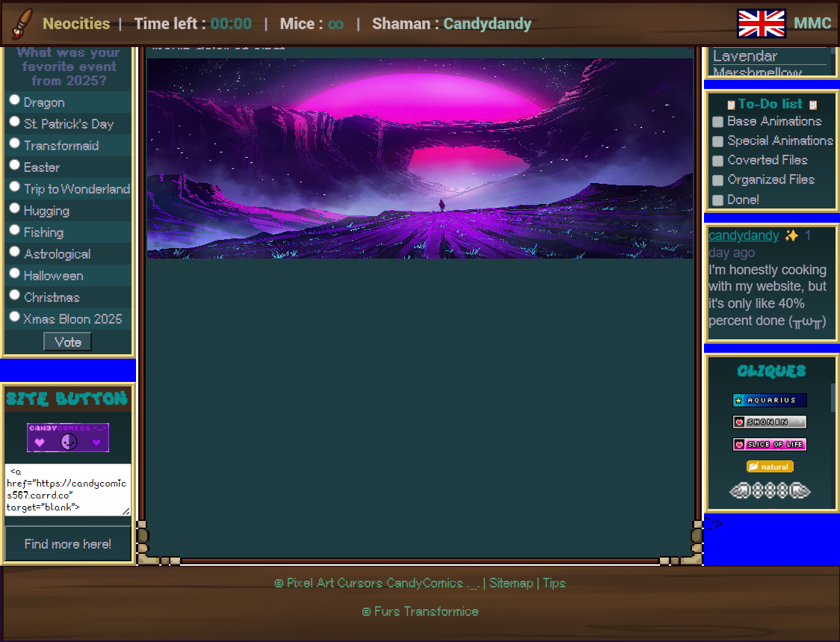Click inside the site button code textarea

pos(67,490)
